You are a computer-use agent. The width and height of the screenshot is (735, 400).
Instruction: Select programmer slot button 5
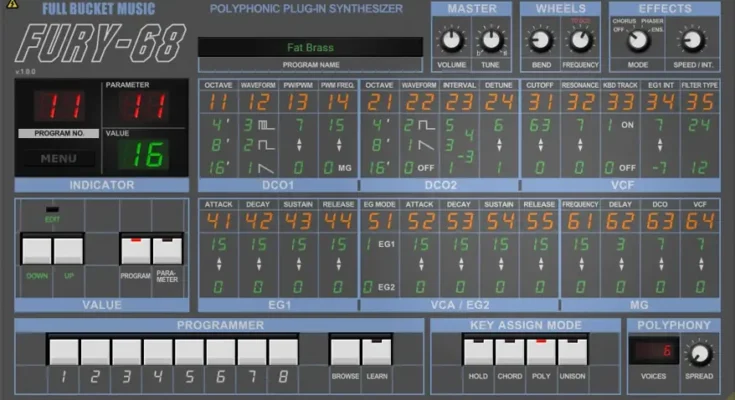click(190, 352)
